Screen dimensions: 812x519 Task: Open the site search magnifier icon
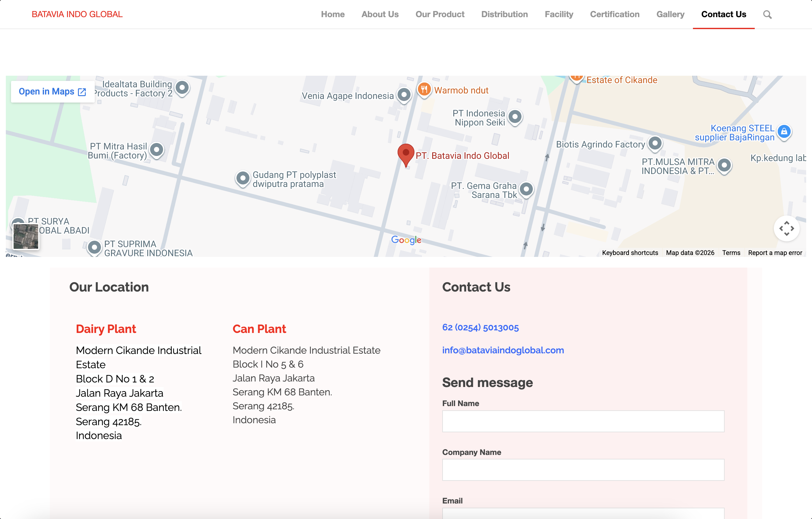[x=767, y=15]
